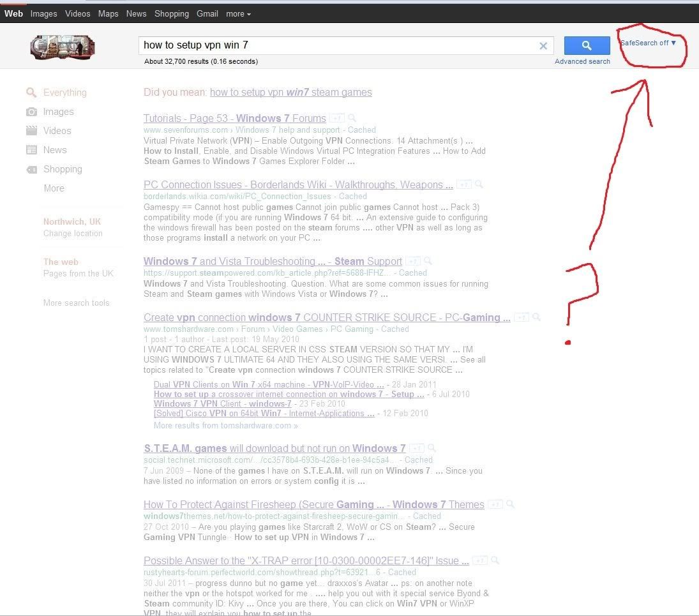699x616 pixels.
Task: Preview the Tutorials - Page 53 result with magnifier
Action: click(x=352, y=118)
